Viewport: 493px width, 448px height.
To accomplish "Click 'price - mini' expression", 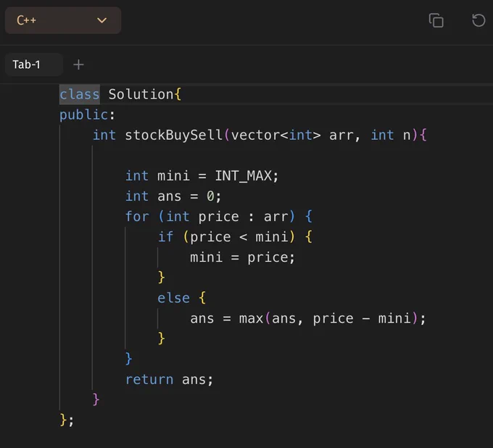I will point(362,318).
